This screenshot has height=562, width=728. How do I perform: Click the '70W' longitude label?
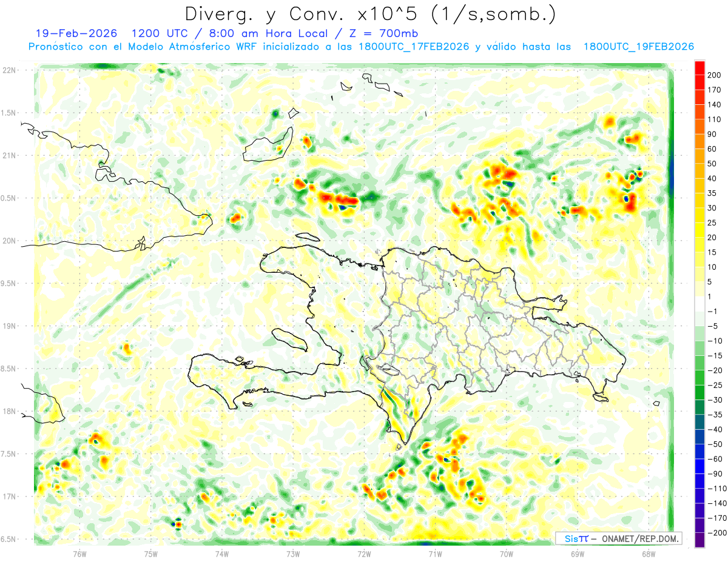click(507, 554)
